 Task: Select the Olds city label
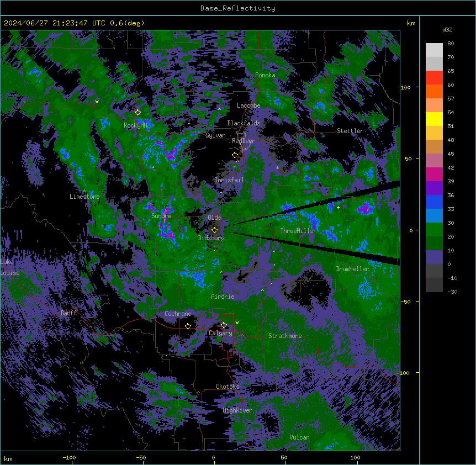214,218
